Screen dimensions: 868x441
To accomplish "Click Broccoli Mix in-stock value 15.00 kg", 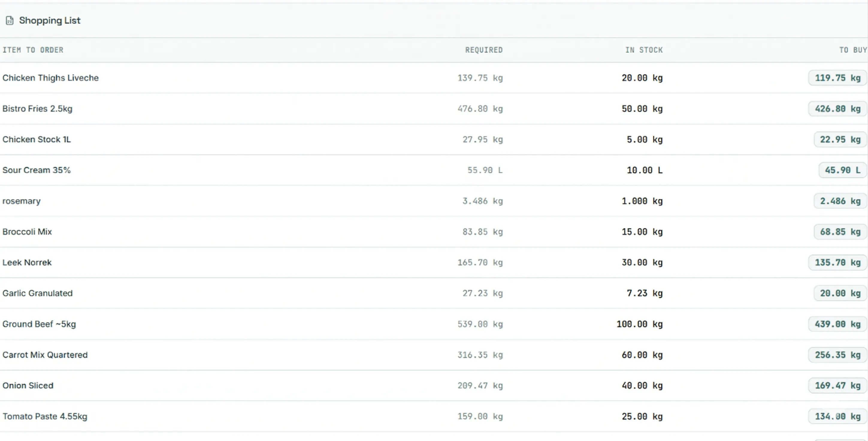I will [x=642, y=232].
